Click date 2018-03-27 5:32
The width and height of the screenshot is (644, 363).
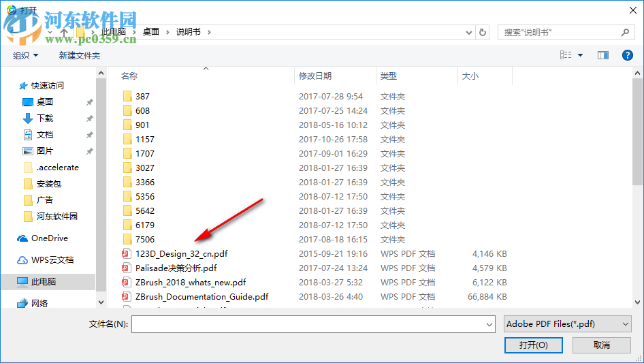click(x=331, y=283)
